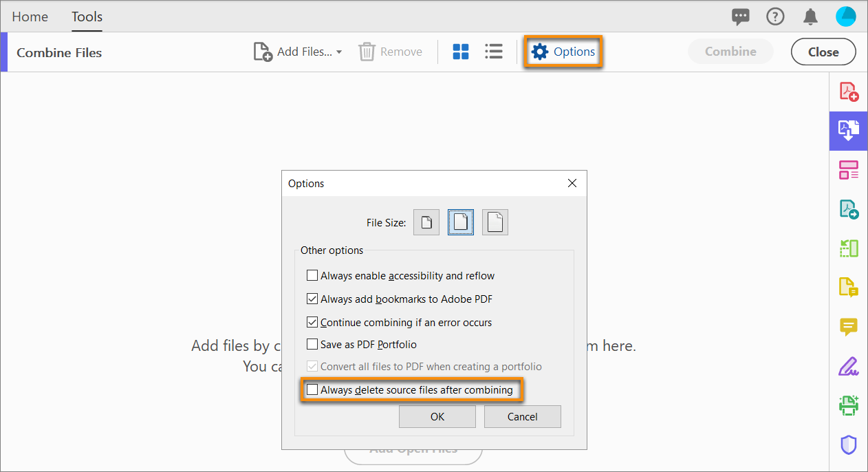Open the Create PDF tool
The height and width of the screenshot is (472, 868).
pyautogui.click(x=848, y=91)
